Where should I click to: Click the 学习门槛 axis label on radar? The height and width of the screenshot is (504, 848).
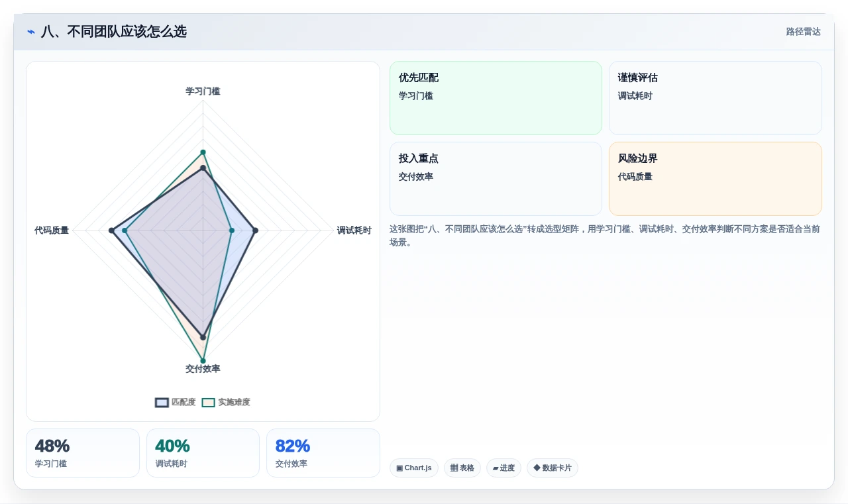pos(203,91)
